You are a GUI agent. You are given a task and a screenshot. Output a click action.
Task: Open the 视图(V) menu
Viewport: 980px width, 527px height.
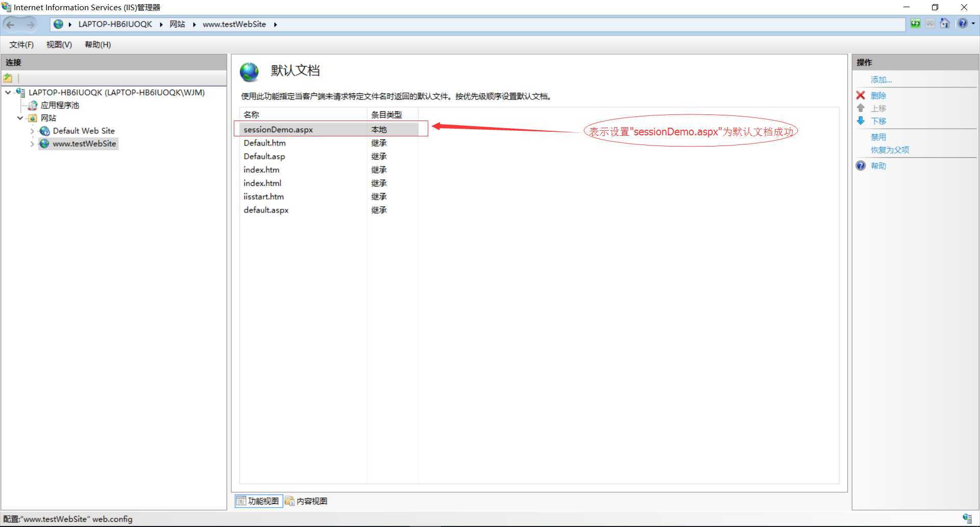(x=59, y=45)
